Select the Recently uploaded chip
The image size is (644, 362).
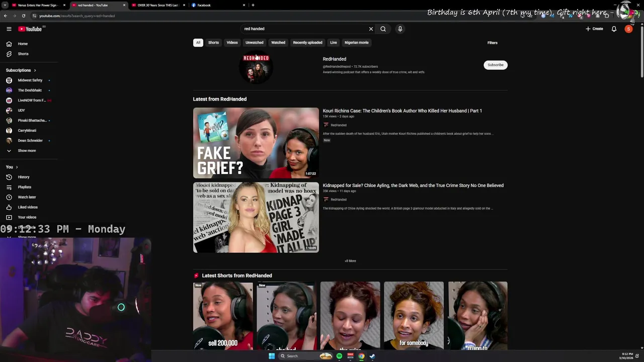pyautogui.click(x=307, y=43)
